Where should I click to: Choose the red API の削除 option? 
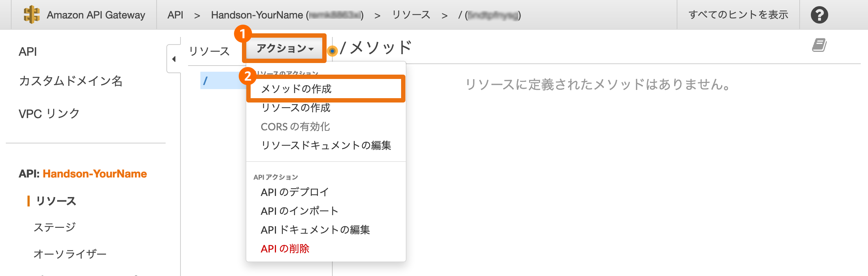(285, 248)
